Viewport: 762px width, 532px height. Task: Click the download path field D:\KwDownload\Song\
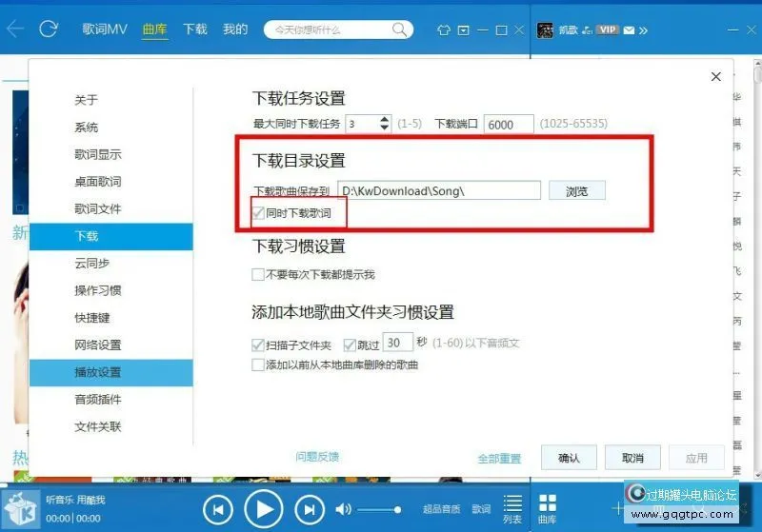(439, 190)
